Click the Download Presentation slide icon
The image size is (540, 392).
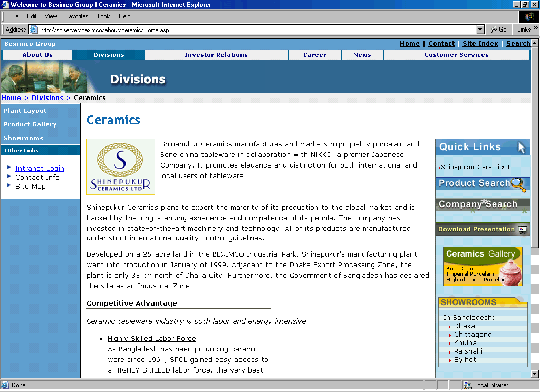pyautogui.click(x=522, y=229)
